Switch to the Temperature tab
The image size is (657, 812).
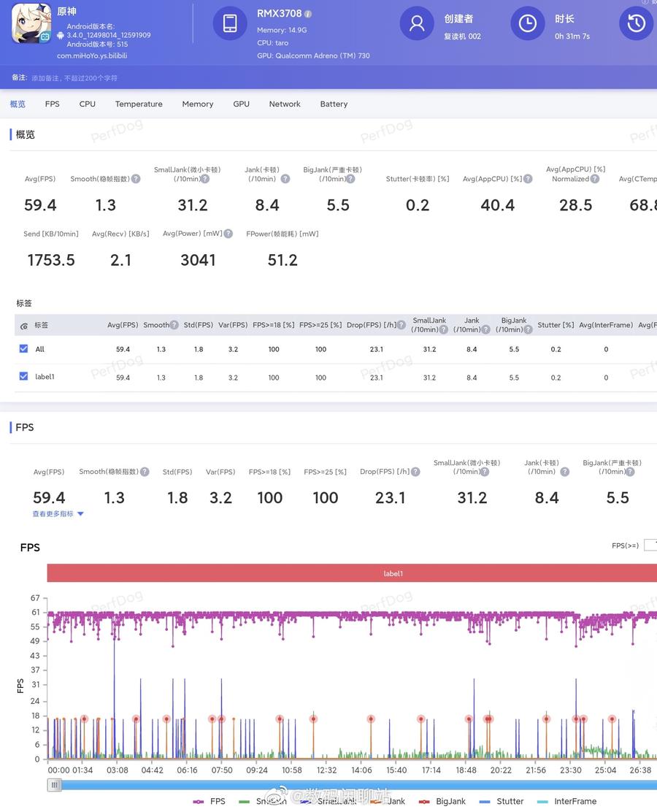point(139,104)
